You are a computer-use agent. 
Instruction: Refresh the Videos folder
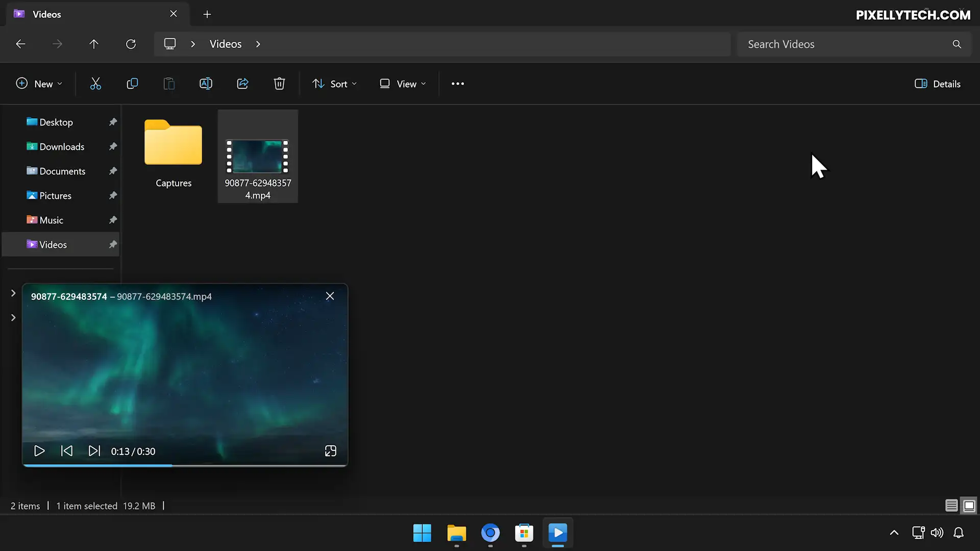131,44
